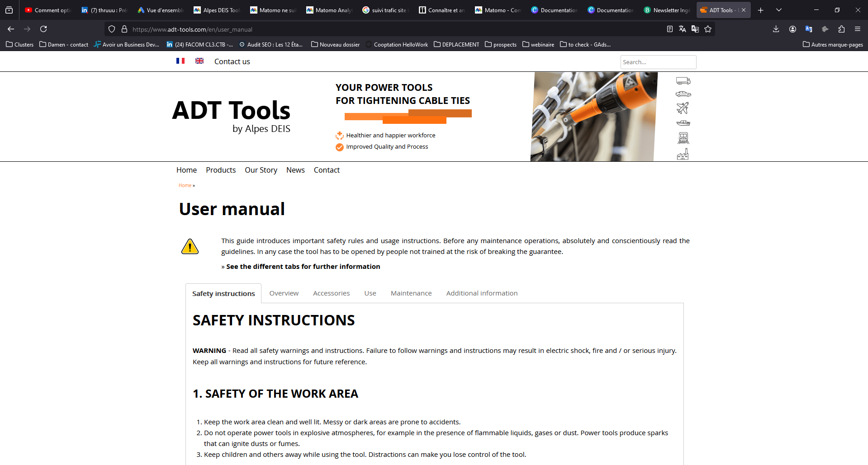Click the boat industry icon

[x=683, y=123]
